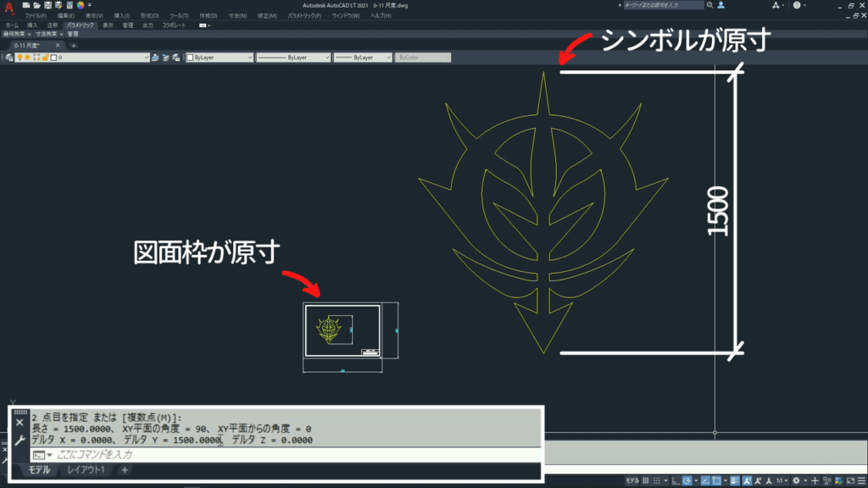Open the Autodesk App Store triangle icon
This screenshot has width=868, height=488.
[776, 5]
